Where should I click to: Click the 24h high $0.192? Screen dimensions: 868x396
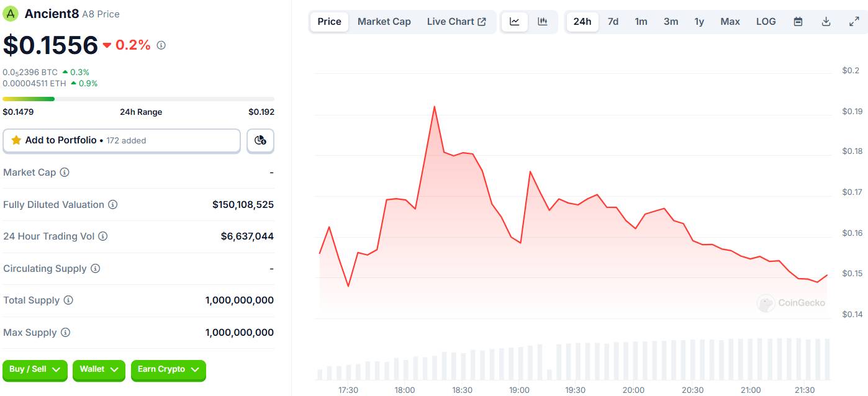tap(261, 112)
